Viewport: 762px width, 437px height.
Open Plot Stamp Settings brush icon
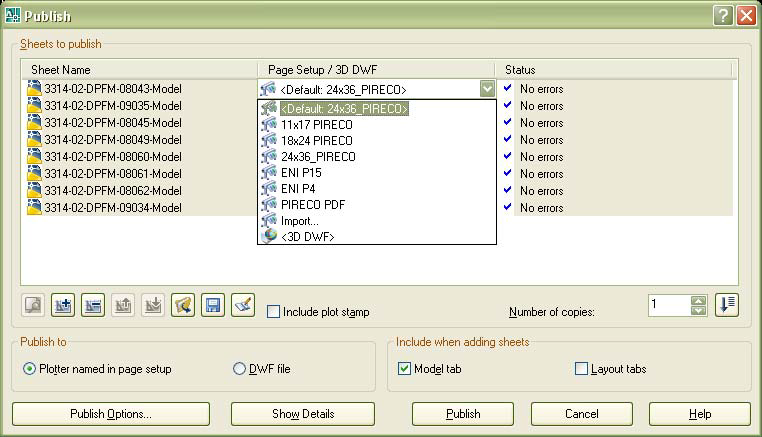243,305
